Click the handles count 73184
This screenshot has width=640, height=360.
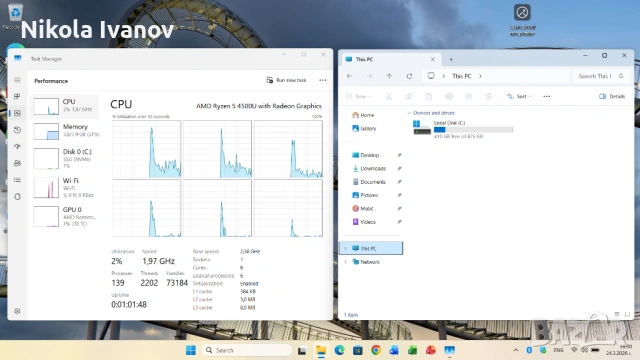point(177,283)
